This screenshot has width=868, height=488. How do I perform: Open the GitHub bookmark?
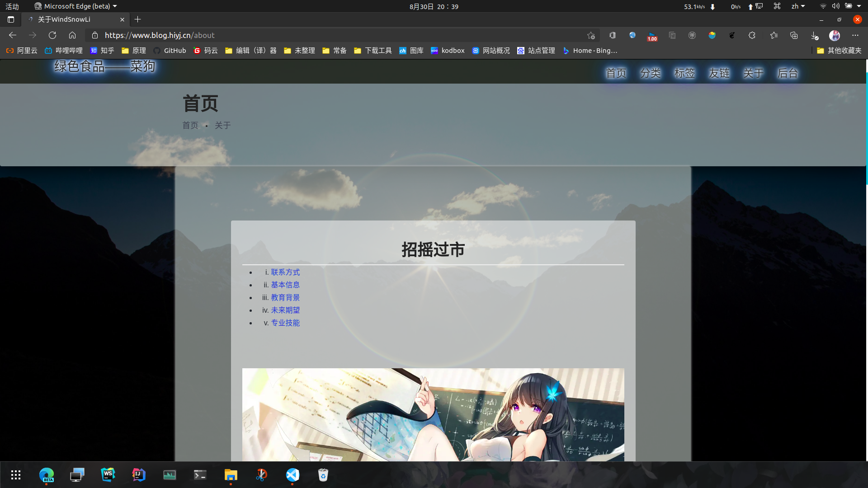coord(170,51)
